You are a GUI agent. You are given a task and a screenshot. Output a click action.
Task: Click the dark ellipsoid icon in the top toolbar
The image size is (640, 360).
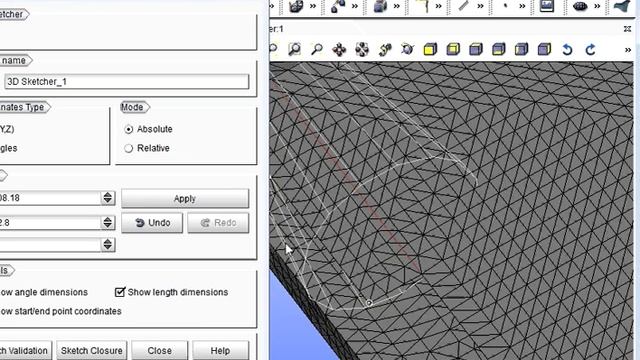[580, 6]
